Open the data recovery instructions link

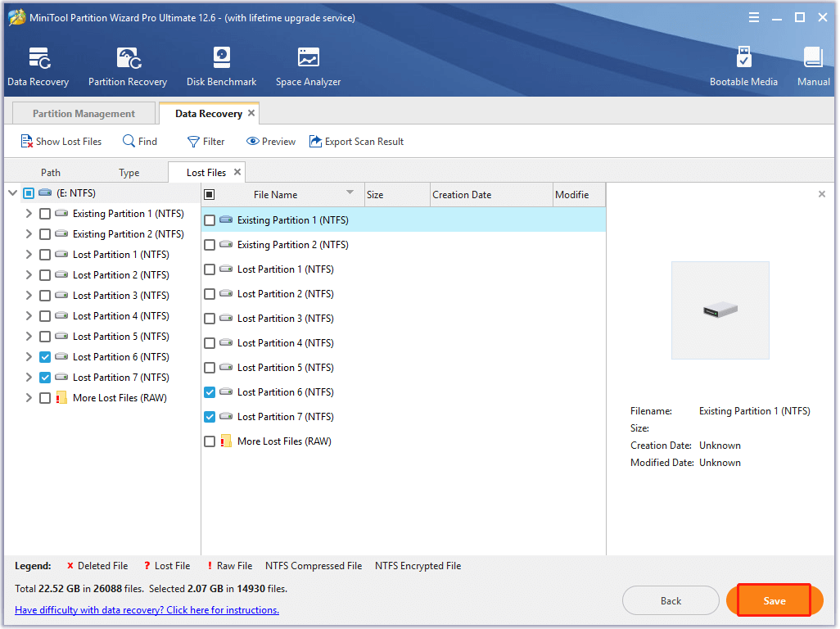[147, 609]
